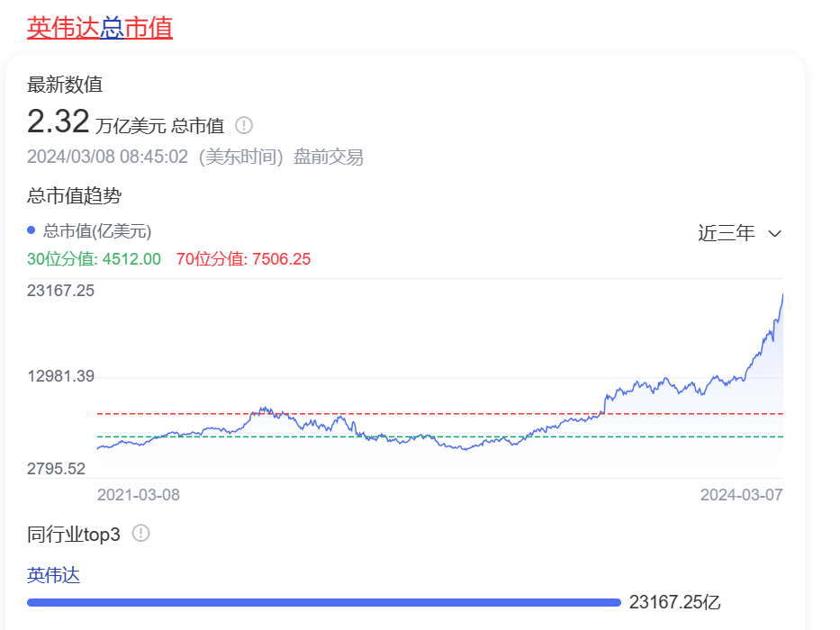This screenshot has height=630, width=840.
Task: Click the 30位分值: 4512.00 label
Action: coord(94,259)
